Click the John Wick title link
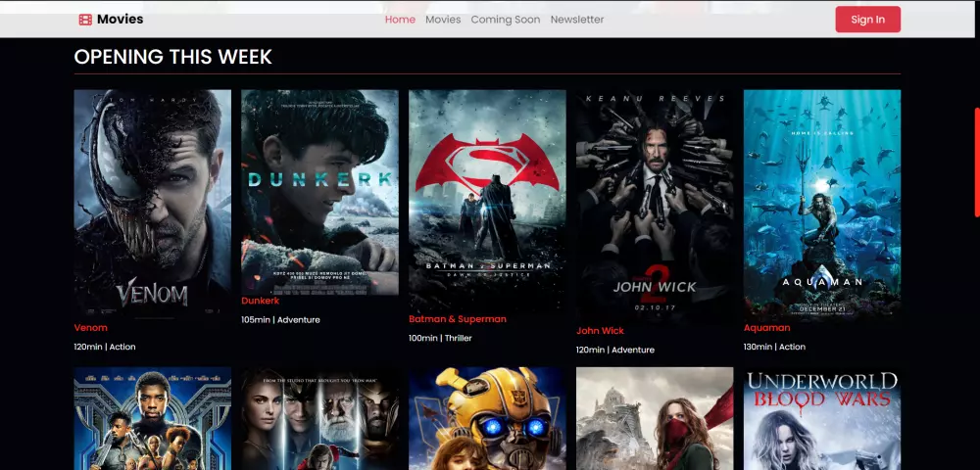The height and width of the screenshot is (470, 980). coord(600,331)
